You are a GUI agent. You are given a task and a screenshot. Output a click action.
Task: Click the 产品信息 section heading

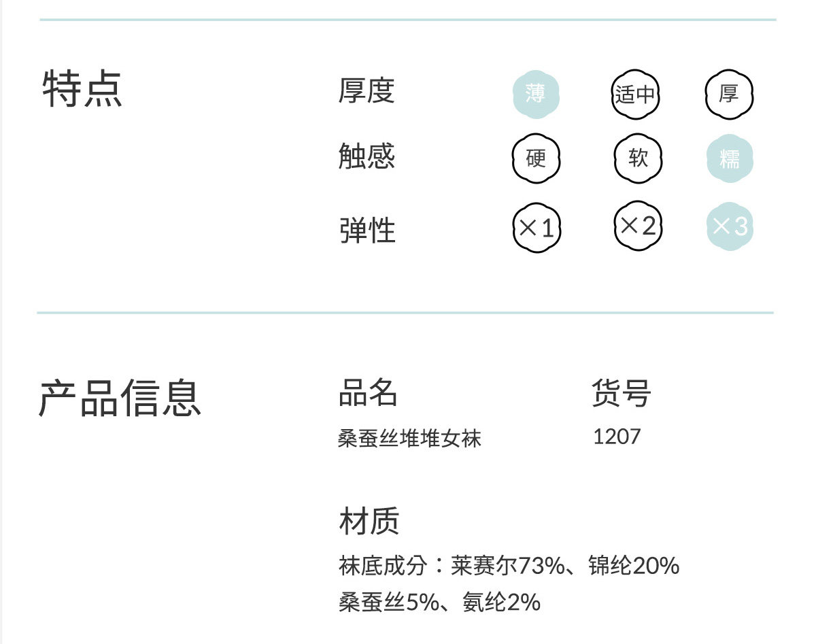pos(120,398)
